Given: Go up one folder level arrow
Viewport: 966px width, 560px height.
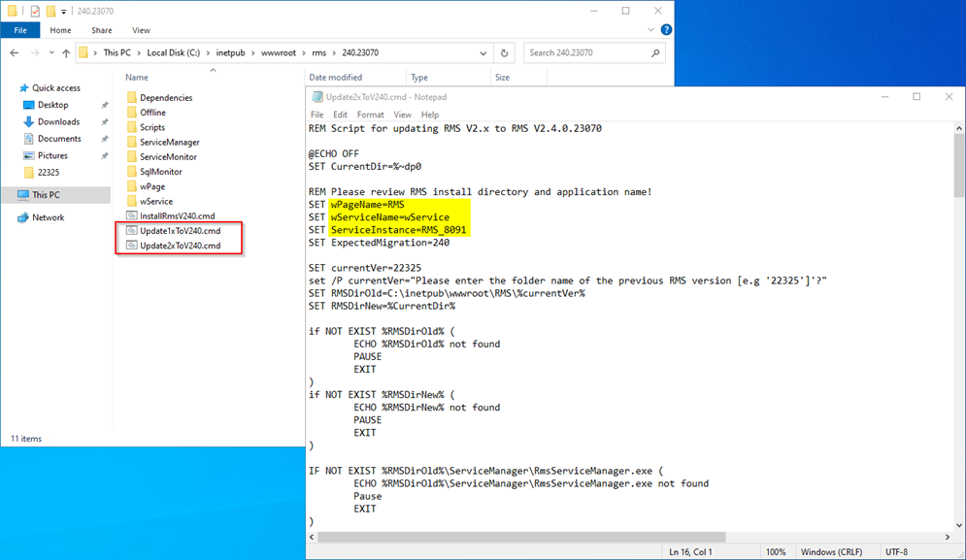Looking at the screenshot, I should coord(66,53).
